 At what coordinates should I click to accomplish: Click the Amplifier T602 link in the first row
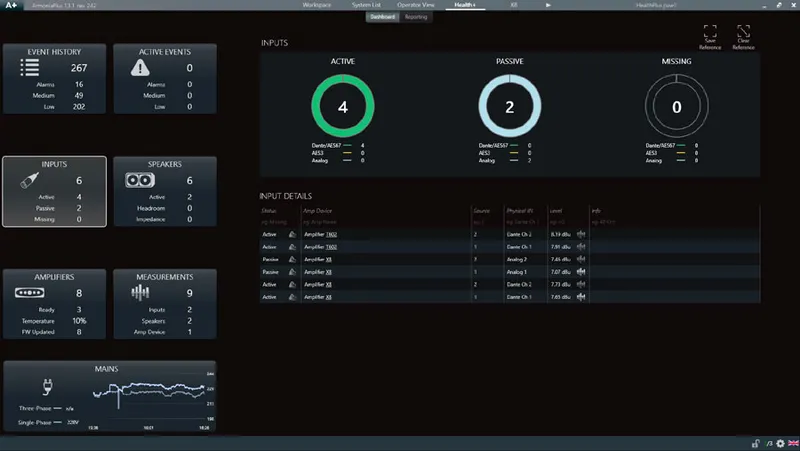[320, 234]
